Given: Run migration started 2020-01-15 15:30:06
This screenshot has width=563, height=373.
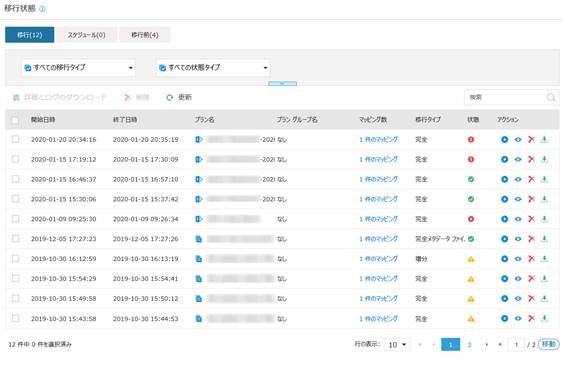Looking at the screenshot, I should pos(504,199).
